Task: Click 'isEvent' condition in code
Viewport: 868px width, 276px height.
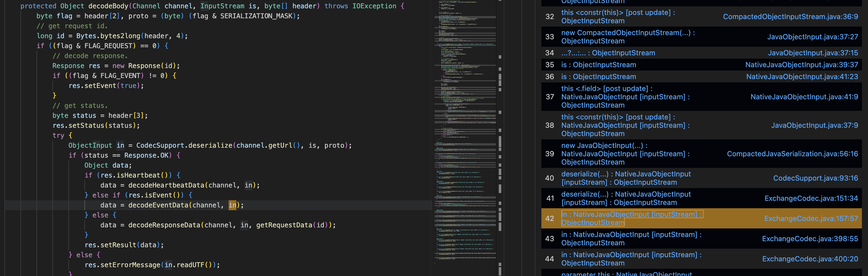Action: (x=158, y=195)
